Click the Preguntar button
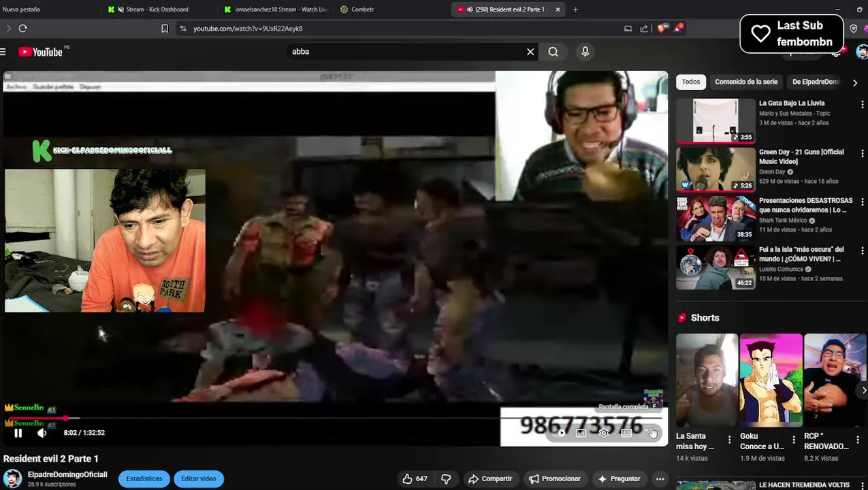868x490 pixels. (619, 479)
